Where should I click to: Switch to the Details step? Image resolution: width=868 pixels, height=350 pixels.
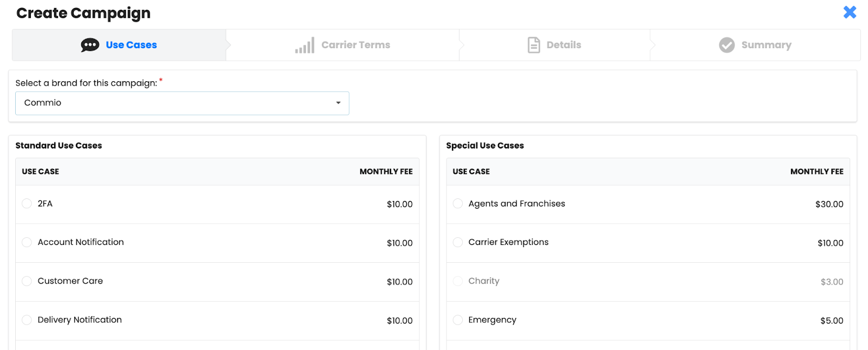554,45
